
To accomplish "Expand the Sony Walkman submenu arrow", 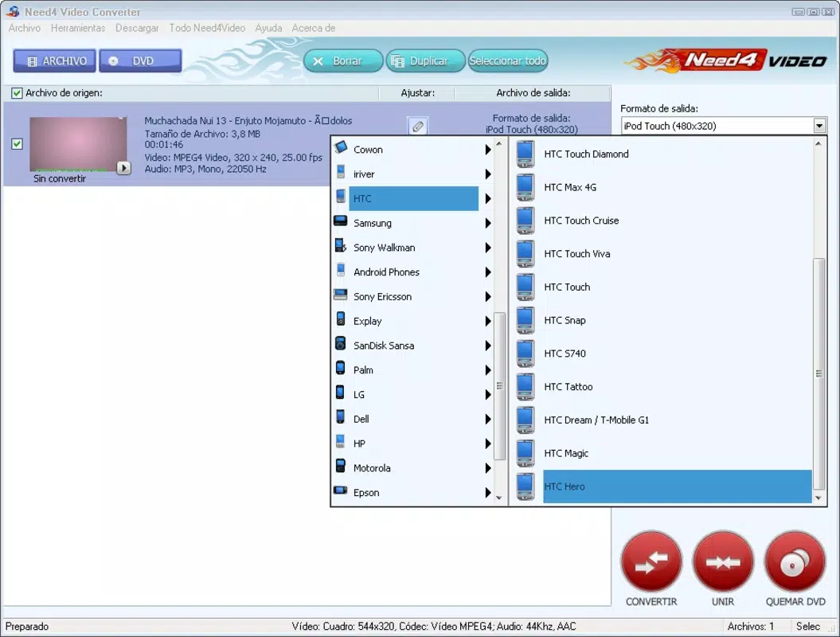I will coord(488,248).
